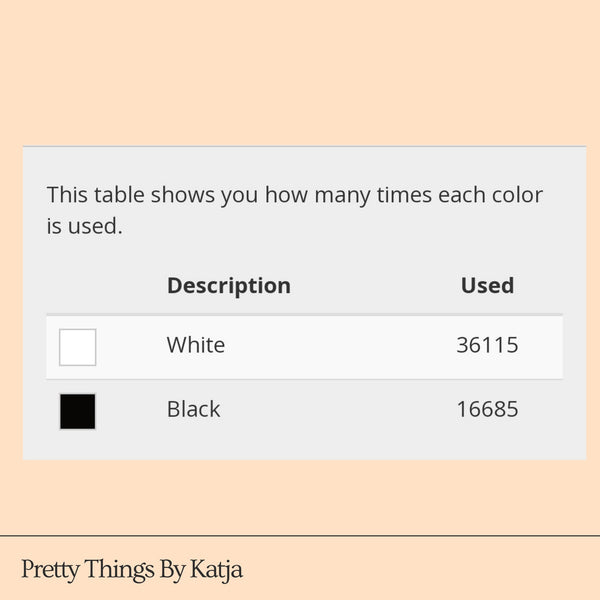The width and height of the screenshot is (600, 600).
Task: Select the White description label
Action: pos(196,346)
